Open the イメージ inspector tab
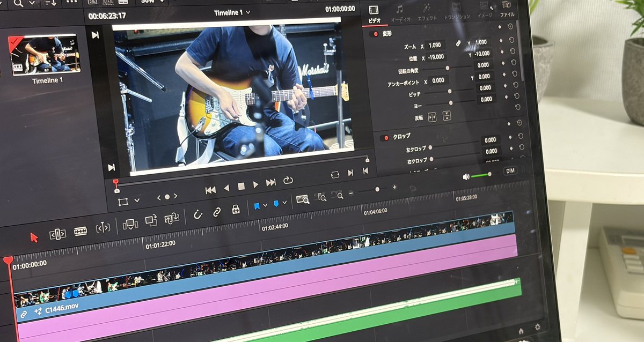Image resolution: width=644 pixels, height=342 pixels. [x=484, y=10]
